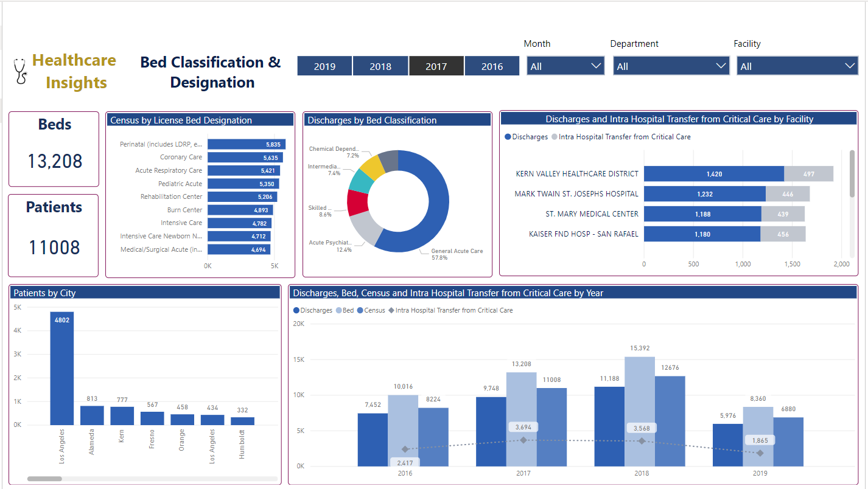Image resolution: width=868 pixels, height=489 pixels.
Task: Open the Month dropdown filter
Action: pyautogui.click(x=565, y=66)
